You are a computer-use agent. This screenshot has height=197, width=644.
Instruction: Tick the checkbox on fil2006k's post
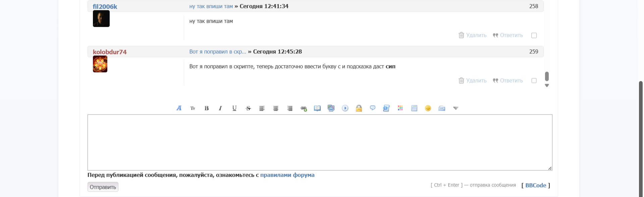pos(534,35)
